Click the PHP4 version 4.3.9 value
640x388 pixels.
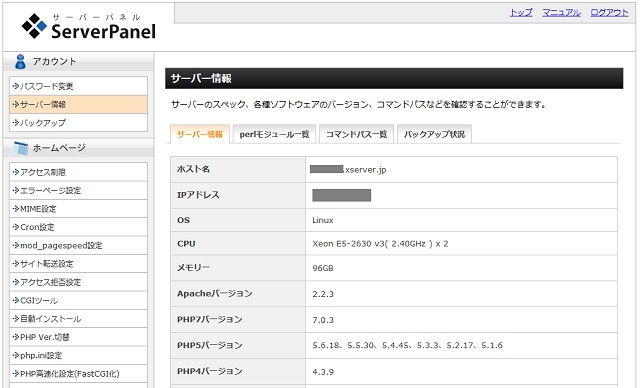pos(323,372)
